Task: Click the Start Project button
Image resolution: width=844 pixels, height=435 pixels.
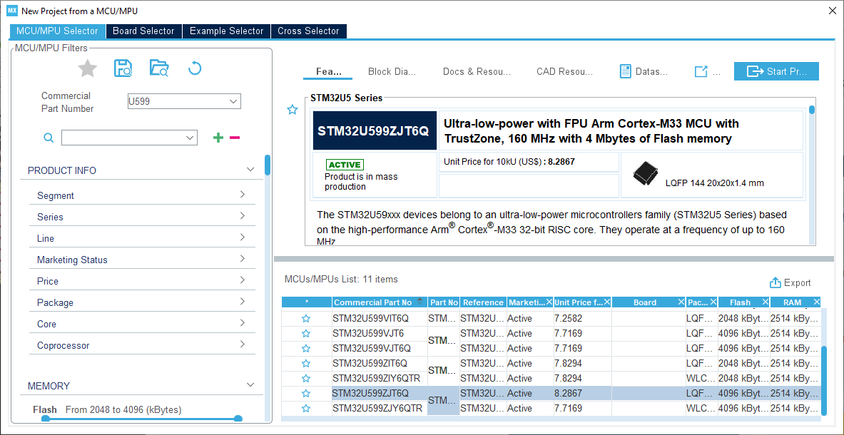Action: [x=776, y=72]
